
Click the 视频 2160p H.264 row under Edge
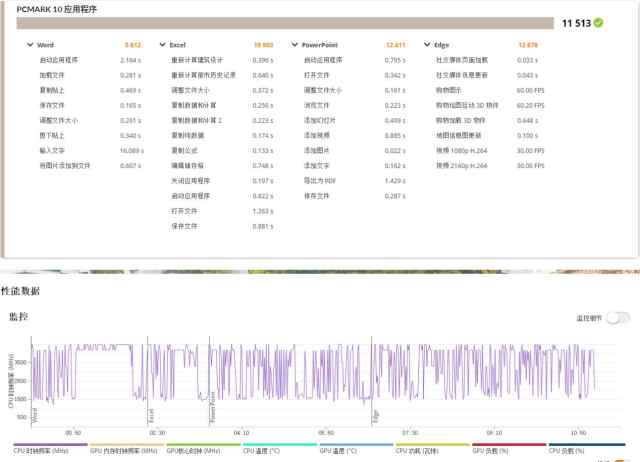click(x=490, y=166)
